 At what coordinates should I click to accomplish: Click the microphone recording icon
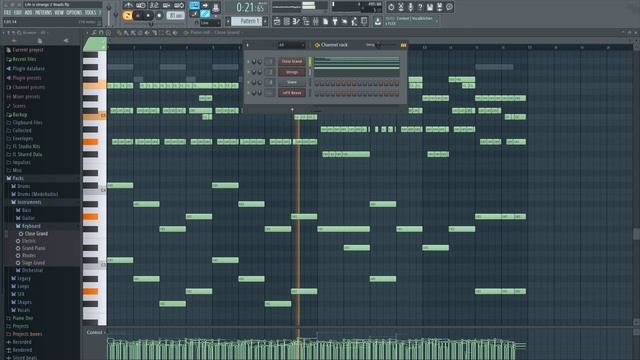tap(411, 7)
